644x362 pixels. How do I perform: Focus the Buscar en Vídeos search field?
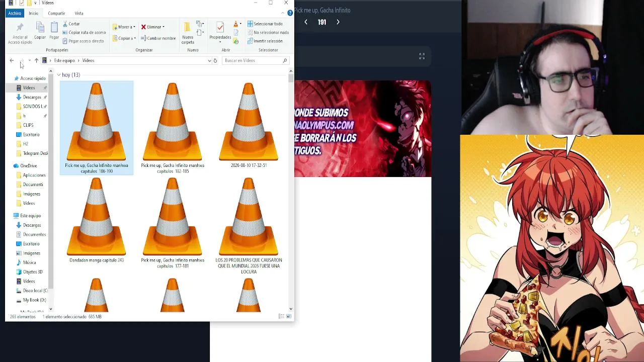point(255,60)
